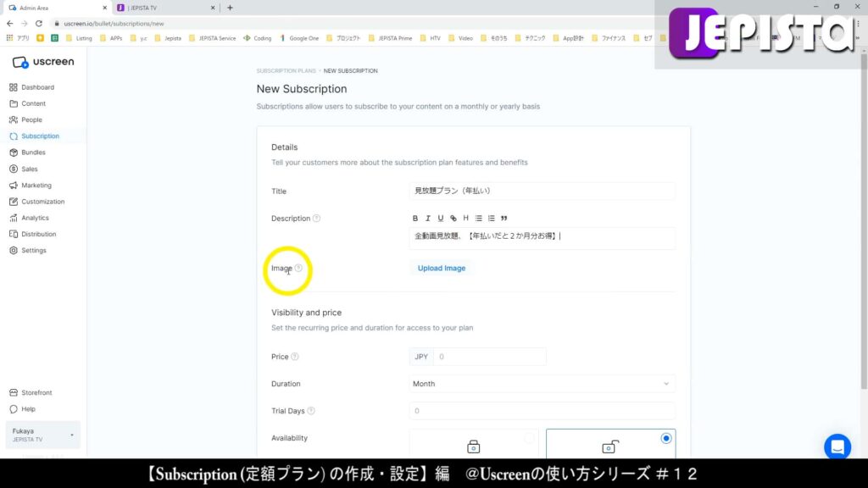The height and width of the screenshot is (488, 868).
Task: Apply heading format in Description editor
Action: (x=465, y=219)
